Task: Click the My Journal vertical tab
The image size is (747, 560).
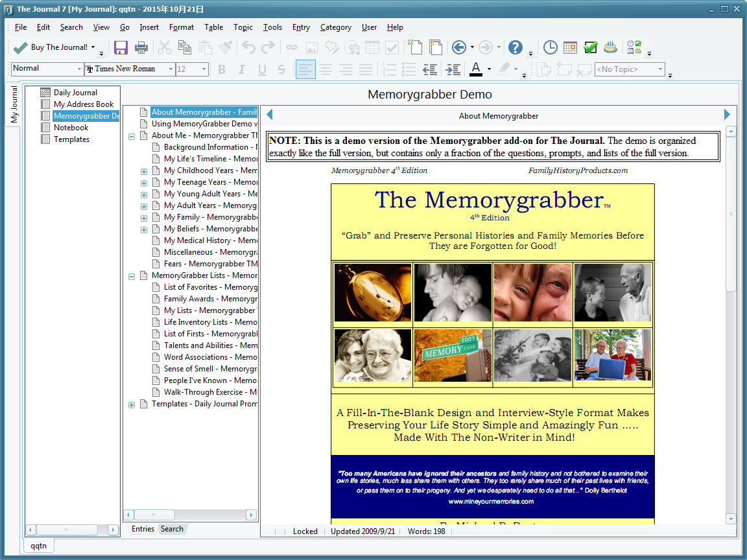Action: pos(14,105)
